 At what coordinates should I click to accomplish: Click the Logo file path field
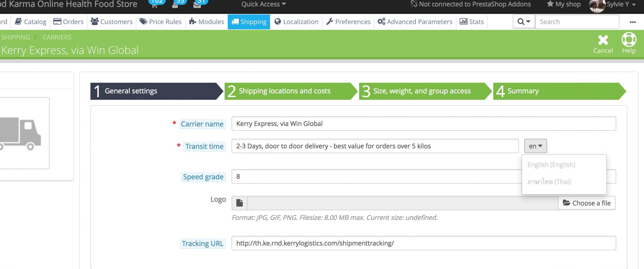click(x=403, y=203)
